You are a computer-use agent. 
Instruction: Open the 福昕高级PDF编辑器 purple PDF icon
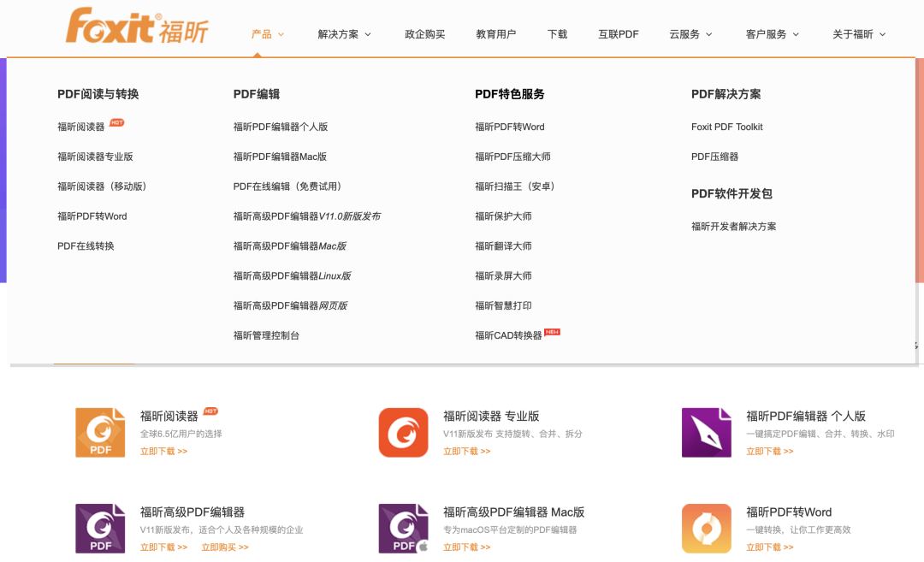(100, 529)
